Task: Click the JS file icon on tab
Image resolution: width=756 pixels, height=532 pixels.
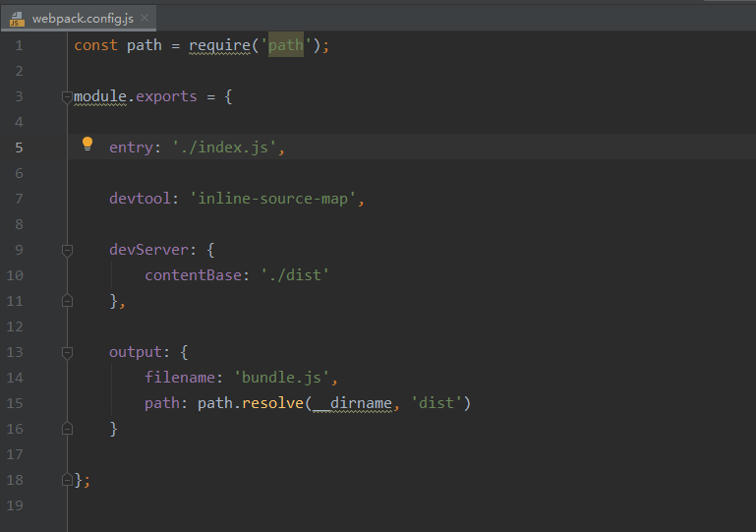Action: pos(17,19)
